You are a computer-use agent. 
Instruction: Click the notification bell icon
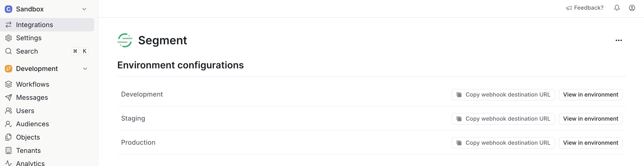617,8
